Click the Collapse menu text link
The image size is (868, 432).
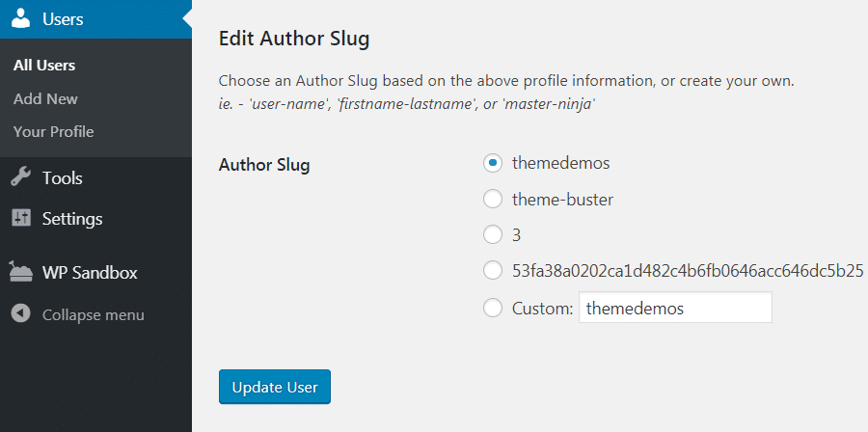pos(93,314)
